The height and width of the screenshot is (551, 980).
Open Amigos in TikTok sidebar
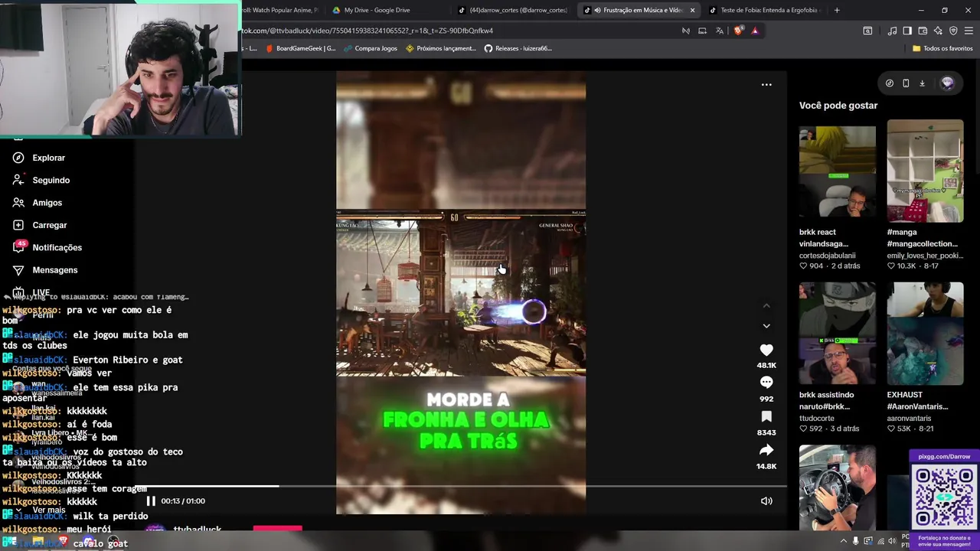[47, 203]
